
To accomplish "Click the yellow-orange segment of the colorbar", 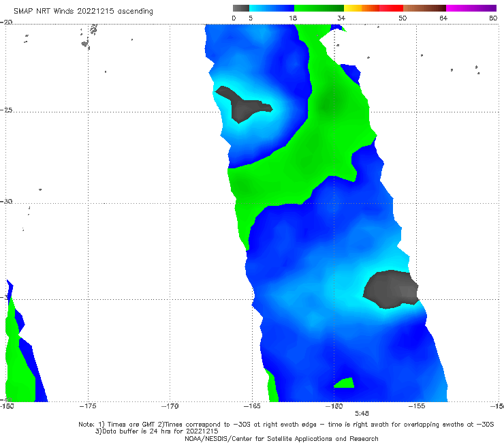I will pyautogui.click(x=362, y=8).
